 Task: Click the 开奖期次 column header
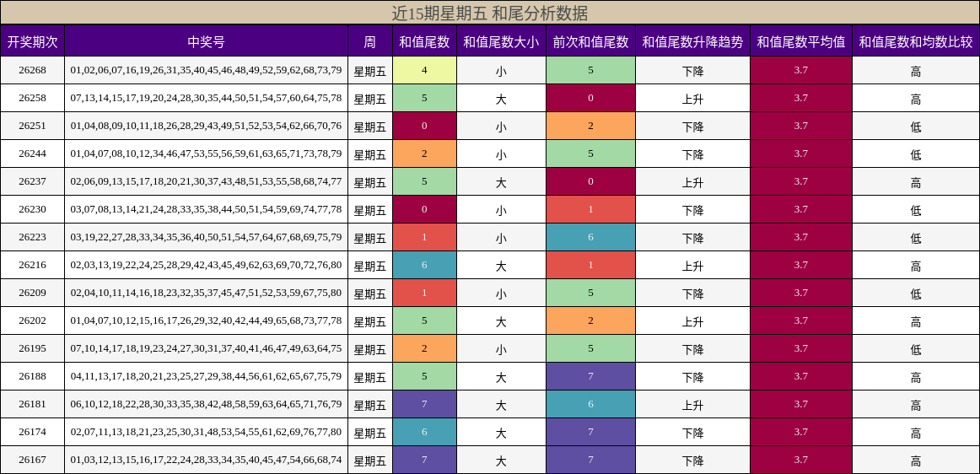coord(32,41)
